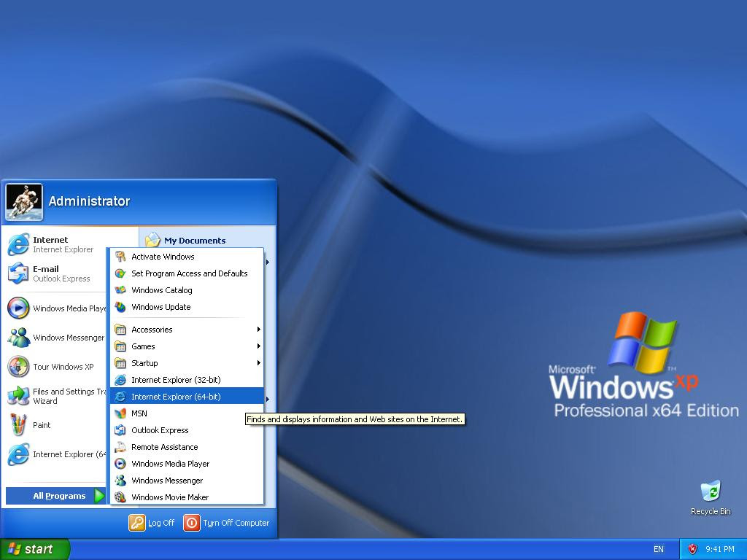
Task: Click the red security shield tray icon
Action: coord(693,549)
